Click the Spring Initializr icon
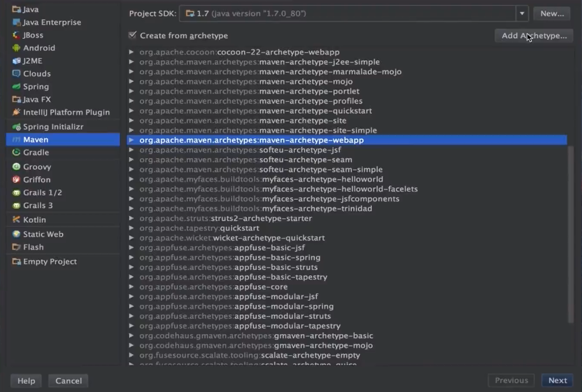The height and width of the screenshot is (392, 582). (17, 127)
